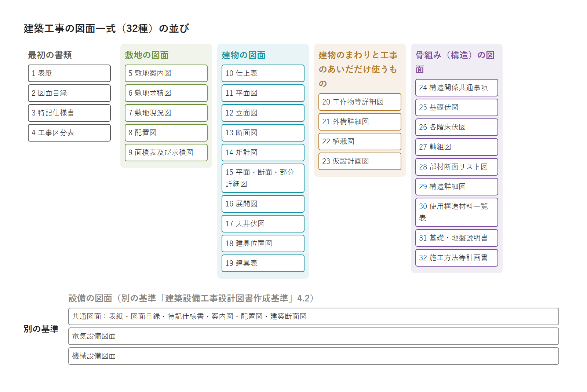Click '23 仮設計画図' box
The height and width of the screenshot is (392, 587).
[x=360, y=161]
